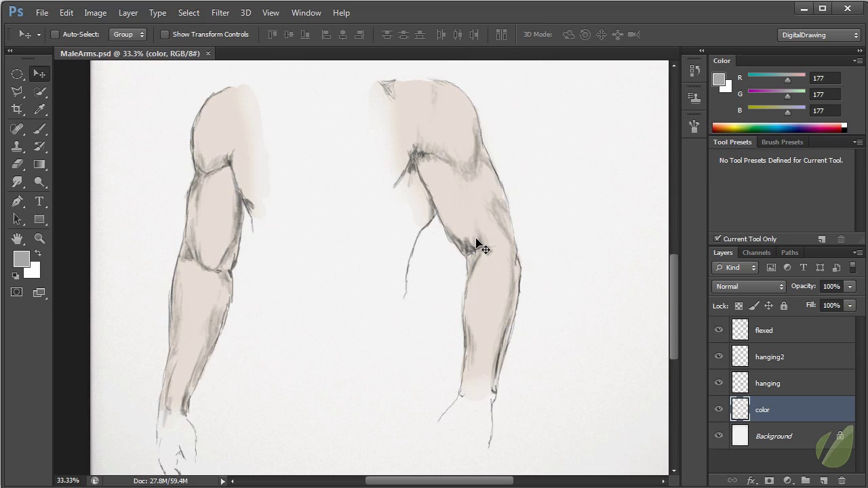This screenshot has width=868, height=488.
Task: Uncheck Current Tool Only option
Action: point(717,239)
